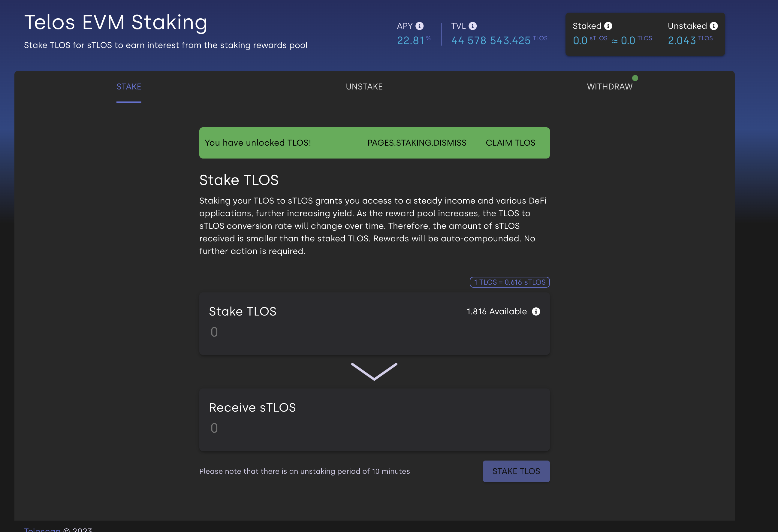The width and height of the screenshot is (778, 532).
Task: Open the WITHDRAW tab
Action: pos(610,87)
